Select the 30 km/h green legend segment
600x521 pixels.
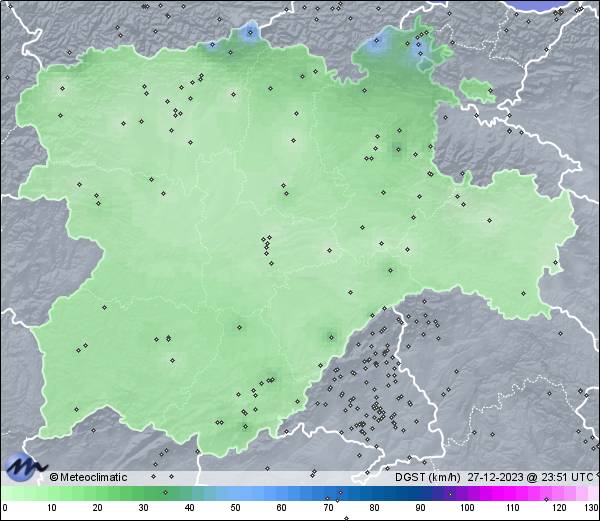(143, 494)
